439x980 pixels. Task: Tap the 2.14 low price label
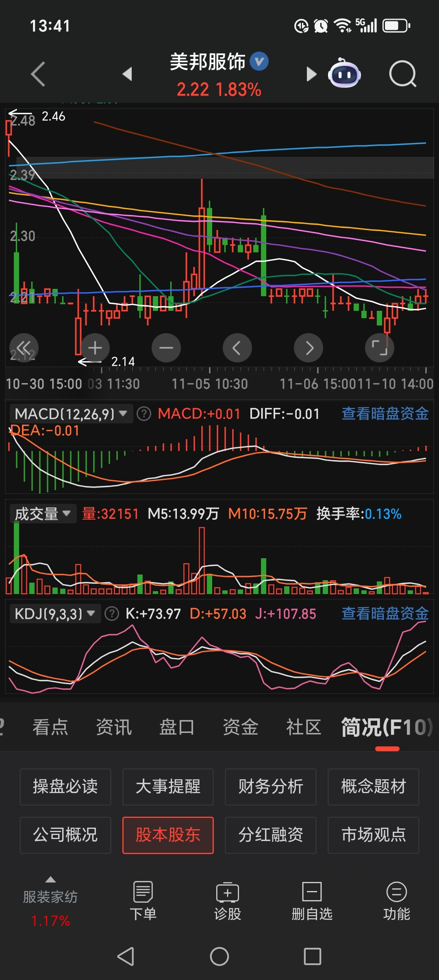[123, 362]
